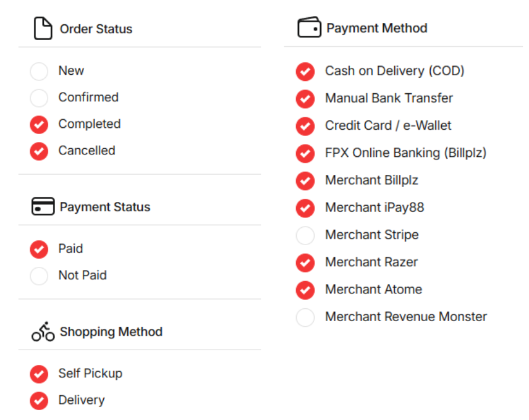Check the Confirmed order status option

pos(39,98)
